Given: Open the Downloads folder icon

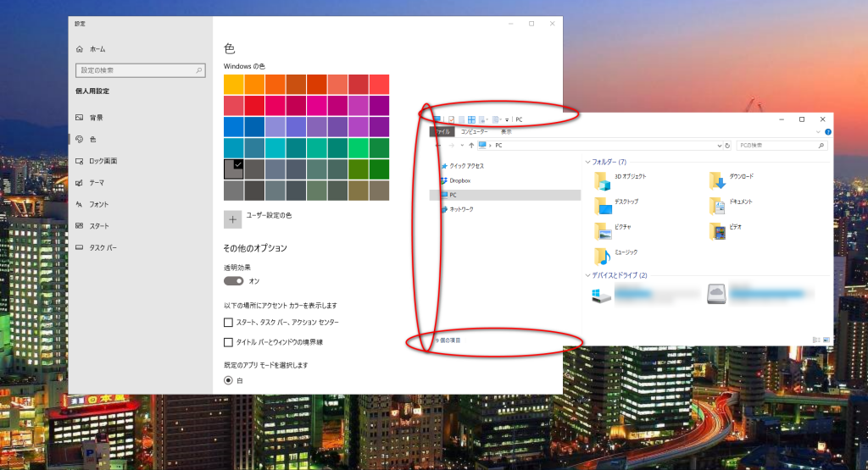Looking at the screenshot, I should [717, 178].
